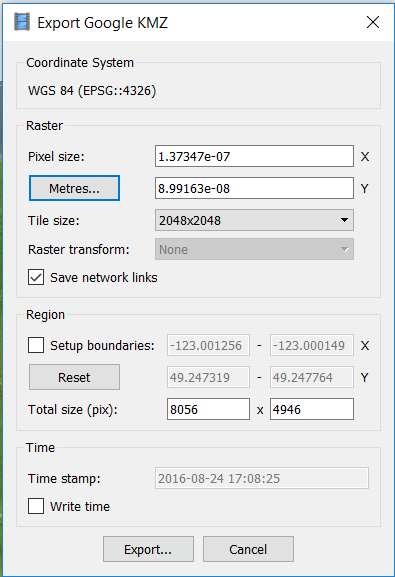
Task: Enable the Write time checkbox
Action: tap(36, 506)
